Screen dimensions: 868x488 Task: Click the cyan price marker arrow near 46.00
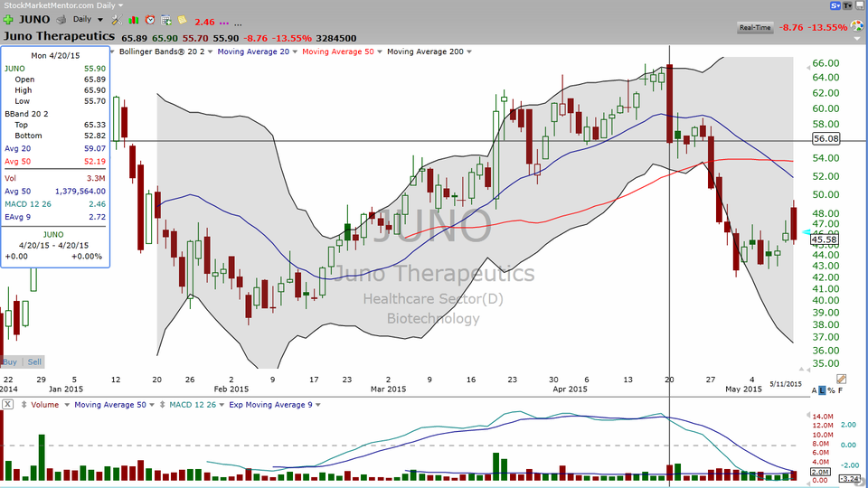pos(806,232)
